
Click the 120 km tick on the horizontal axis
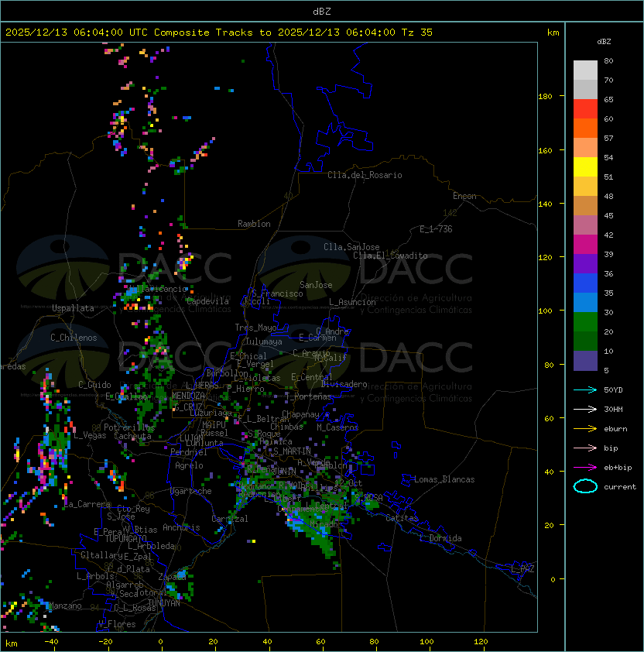click(x=481, y=642)
